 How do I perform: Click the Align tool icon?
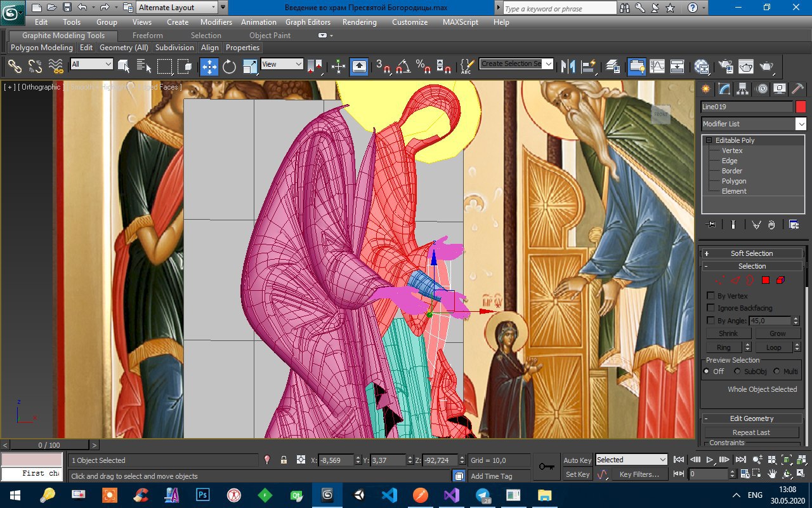click(x=588, y=65)
